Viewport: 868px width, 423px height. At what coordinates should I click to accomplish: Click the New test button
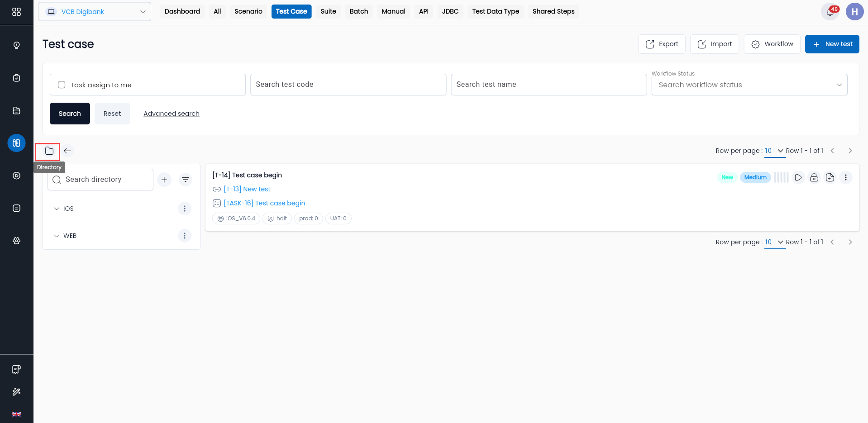[832, 44]
